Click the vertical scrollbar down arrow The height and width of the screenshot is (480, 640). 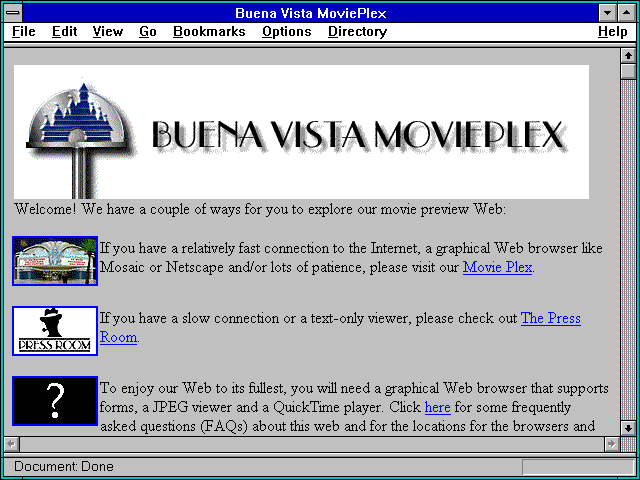coord(628,429)
